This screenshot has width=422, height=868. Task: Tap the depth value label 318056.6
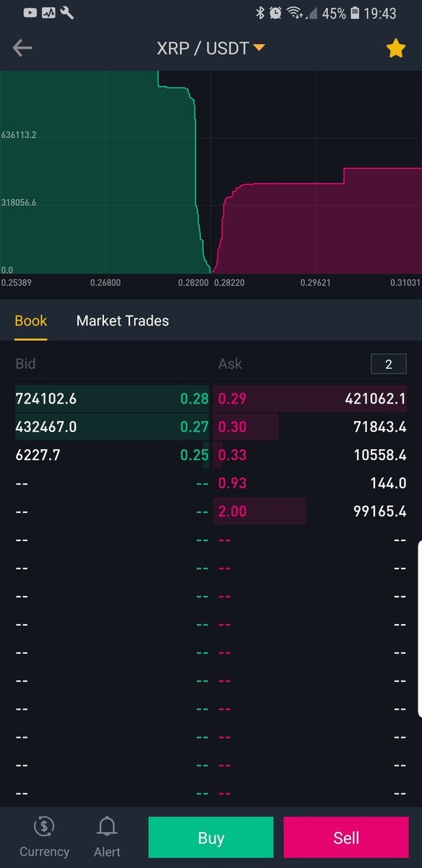coord(19,203)
